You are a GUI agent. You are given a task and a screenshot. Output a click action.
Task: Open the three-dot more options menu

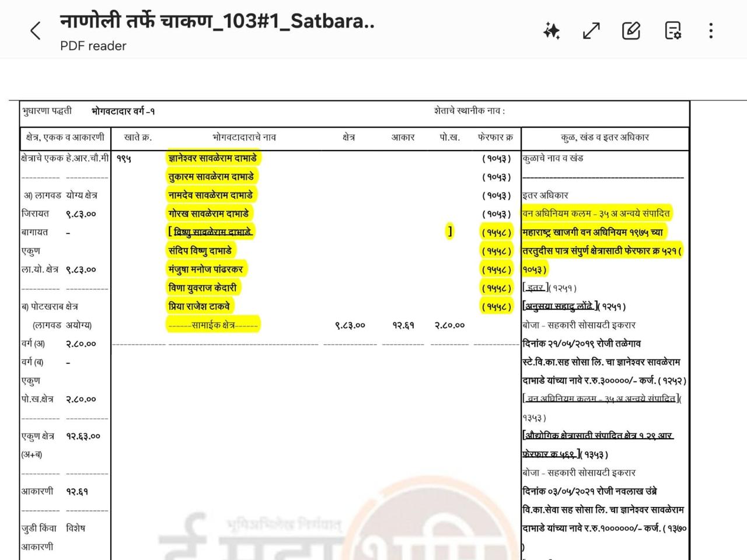710,31
